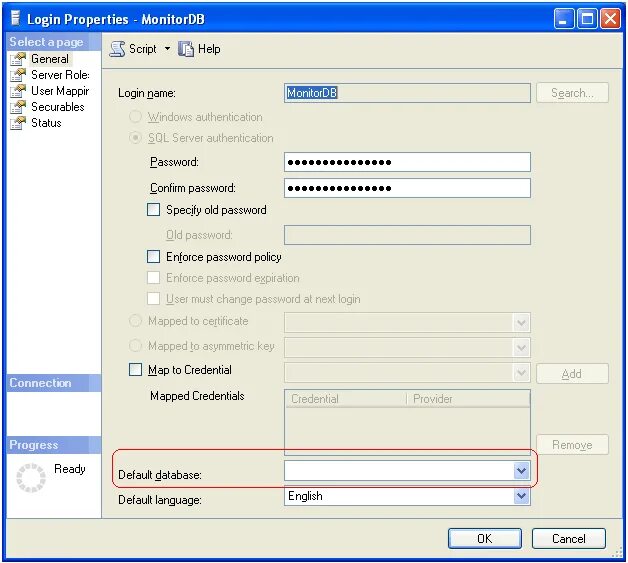Click the Server Roles page icon
The width and height of the screenshot is (628, 563).
(18, 75)
